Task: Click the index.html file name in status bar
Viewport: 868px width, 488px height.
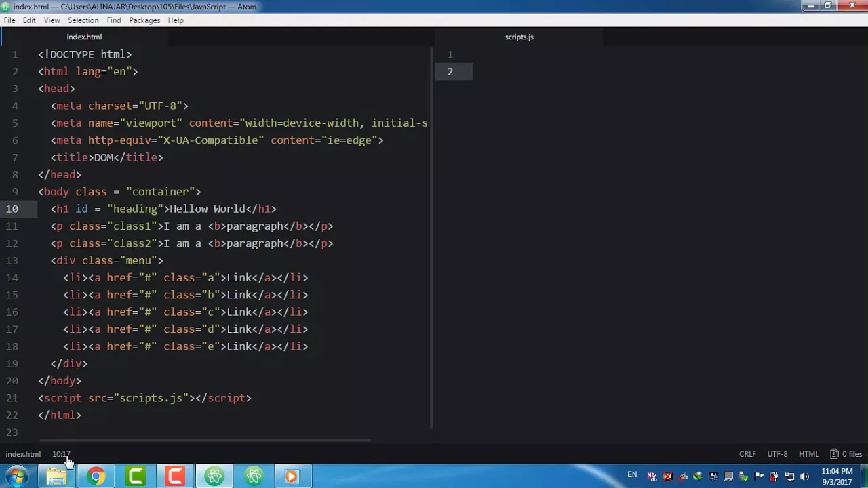Action: click(x=23, y=454)
